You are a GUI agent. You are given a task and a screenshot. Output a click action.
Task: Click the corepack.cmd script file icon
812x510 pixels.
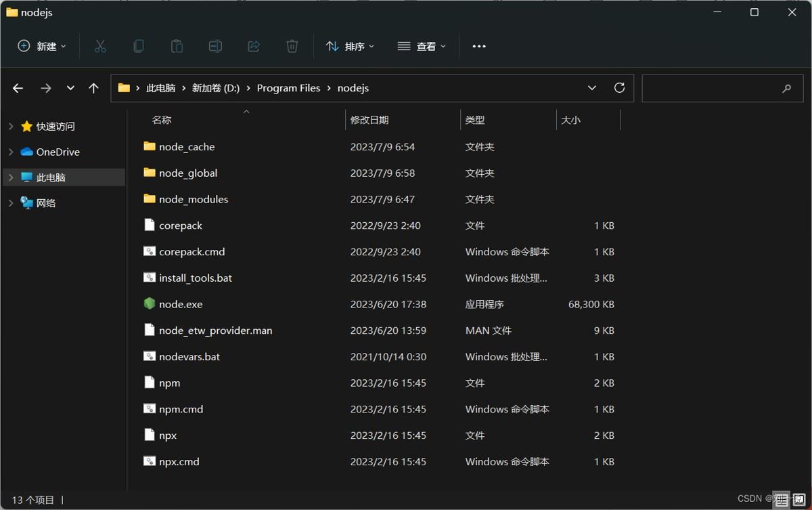click(150, 251)
